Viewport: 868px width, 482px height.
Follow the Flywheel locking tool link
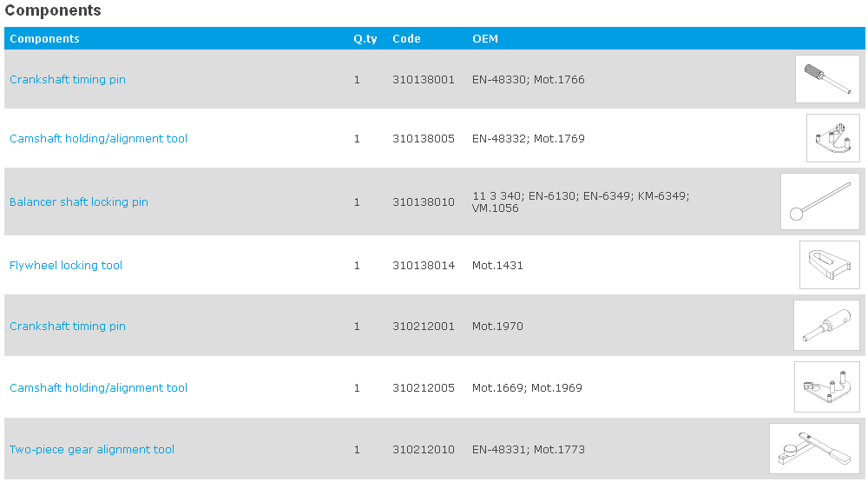(x=66, y=266)
